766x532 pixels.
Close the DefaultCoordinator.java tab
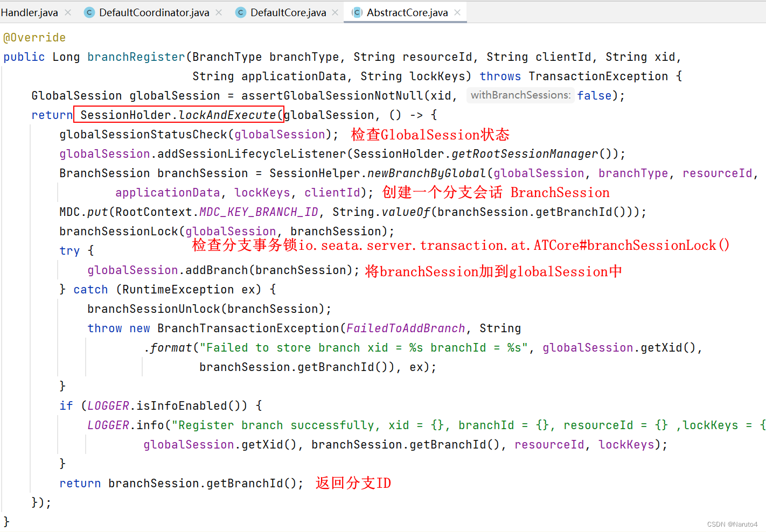[219, 12]
